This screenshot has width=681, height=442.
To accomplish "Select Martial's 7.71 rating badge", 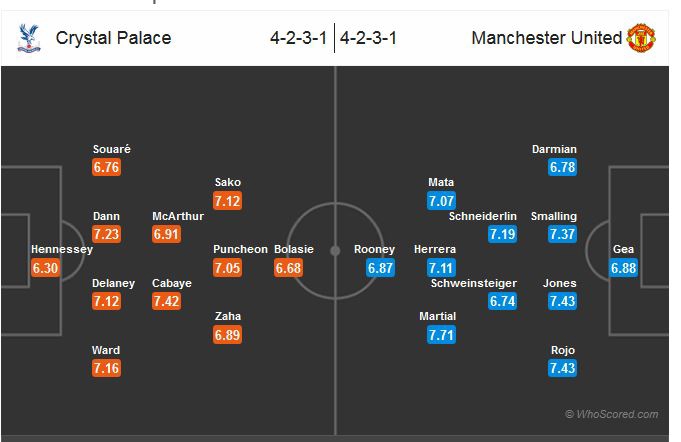I will [441, 335].
